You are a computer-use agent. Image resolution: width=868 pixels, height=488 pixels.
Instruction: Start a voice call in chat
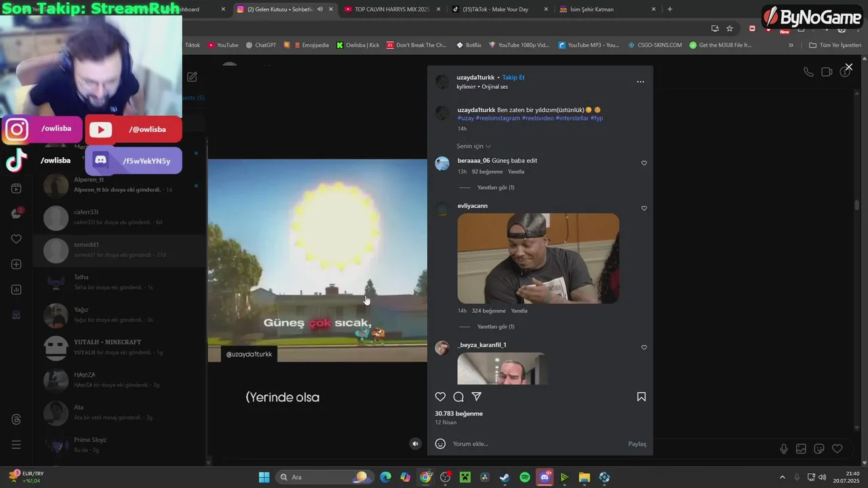(808, 72)
